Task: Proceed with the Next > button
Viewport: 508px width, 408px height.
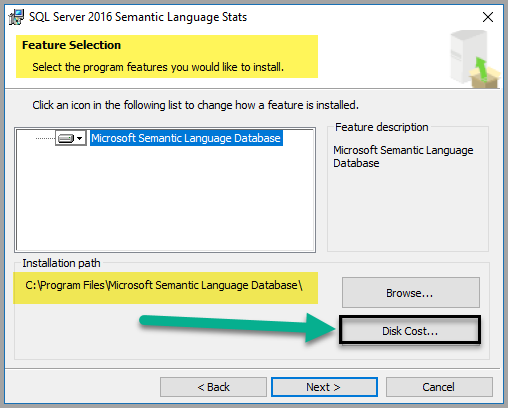Action: coord(324,387)
